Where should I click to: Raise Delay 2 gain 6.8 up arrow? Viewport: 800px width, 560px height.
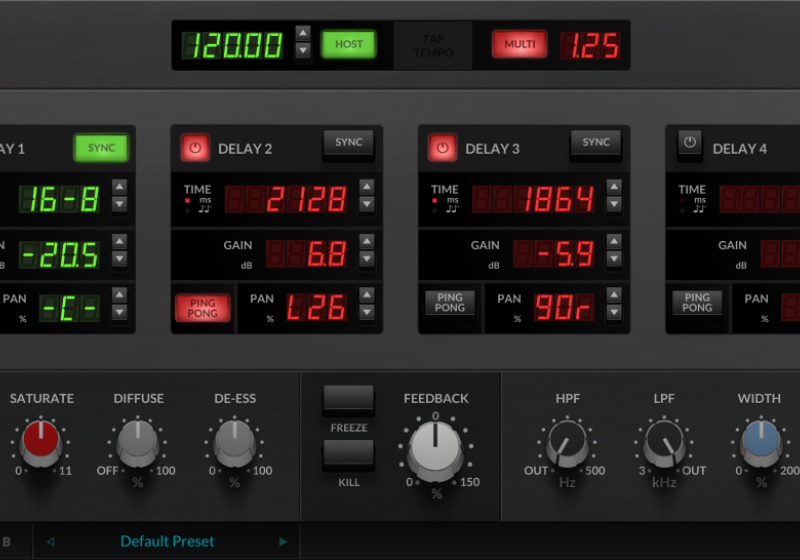point(367,241)
